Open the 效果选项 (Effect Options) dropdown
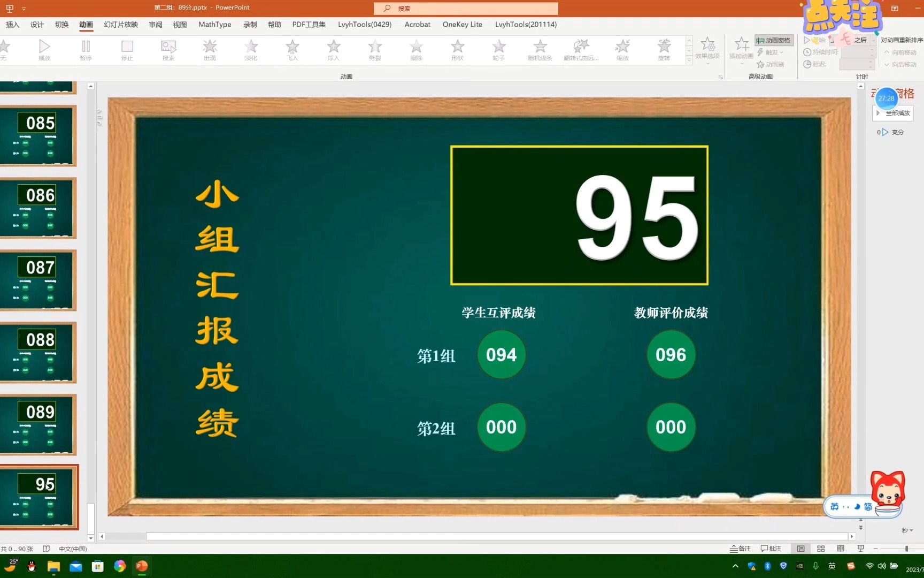 pos(709,51)
